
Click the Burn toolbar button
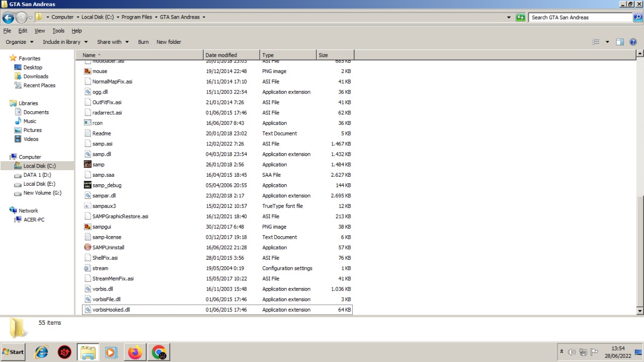[x=143, y=42]
